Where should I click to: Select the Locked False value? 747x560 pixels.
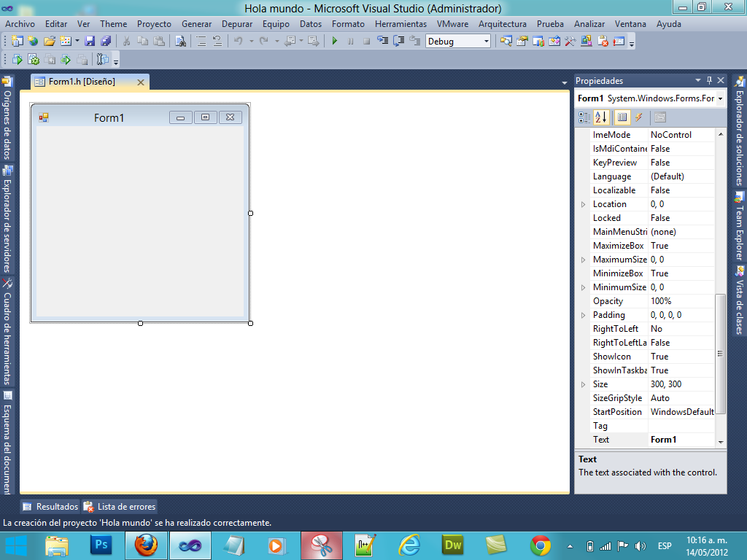pyautogui.click(x=681, y=218)
